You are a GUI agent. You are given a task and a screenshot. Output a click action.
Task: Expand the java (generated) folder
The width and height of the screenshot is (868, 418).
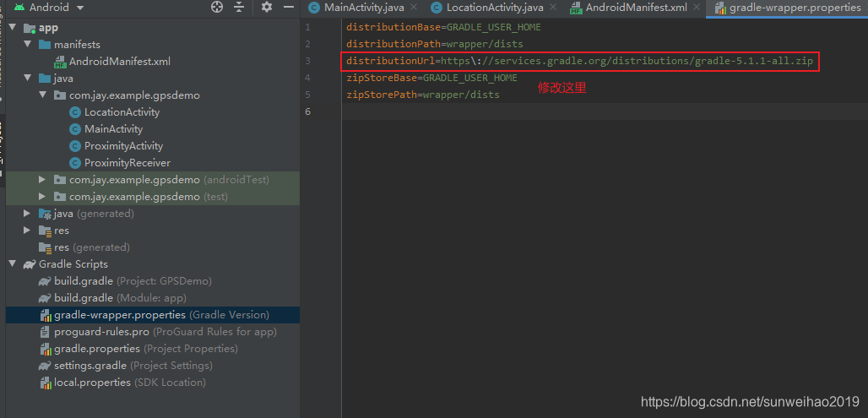(28, 213)
